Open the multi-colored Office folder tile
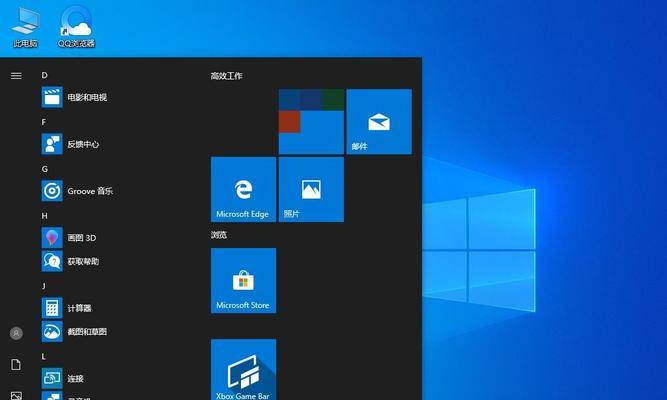Image resolution: width=667 pixels, height=400 pixels. tap(311, 122)
